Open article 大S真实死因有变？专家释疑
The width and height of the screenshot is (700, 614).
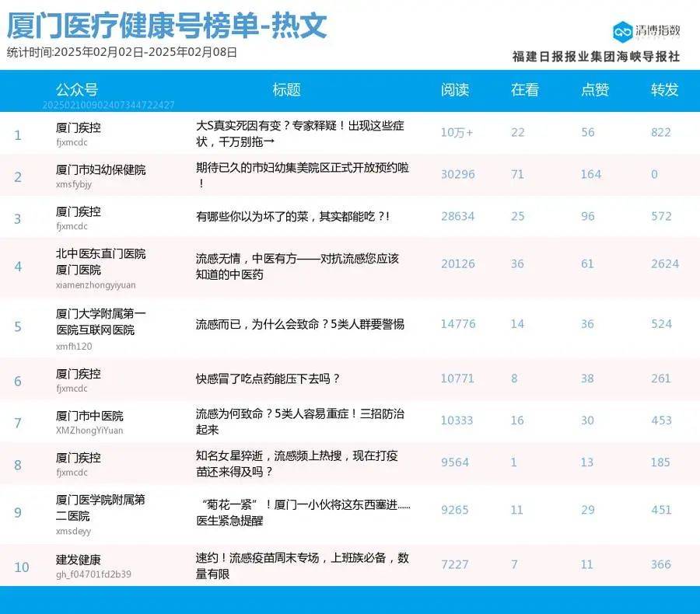(300, 134)
